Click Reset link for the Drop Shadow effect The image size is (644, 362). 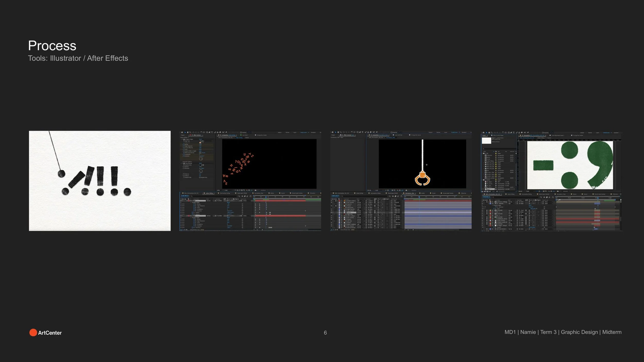200,163
